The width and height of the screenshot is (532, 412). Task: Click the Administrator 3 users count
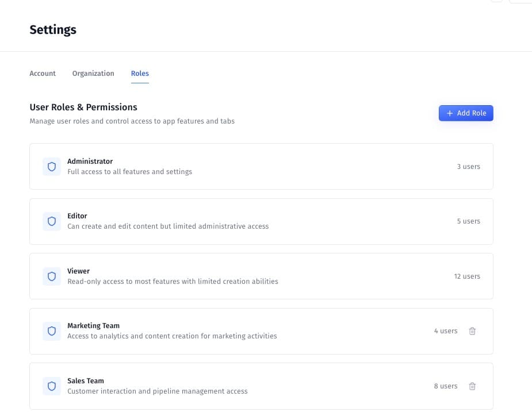pyautogui.click(x=468, y=167)
